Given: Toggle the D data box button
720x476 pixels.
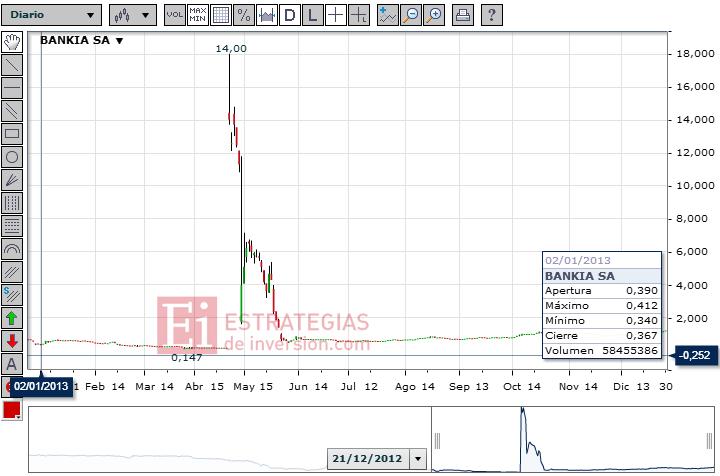Looking at the screenshot, I should (290, 15).
